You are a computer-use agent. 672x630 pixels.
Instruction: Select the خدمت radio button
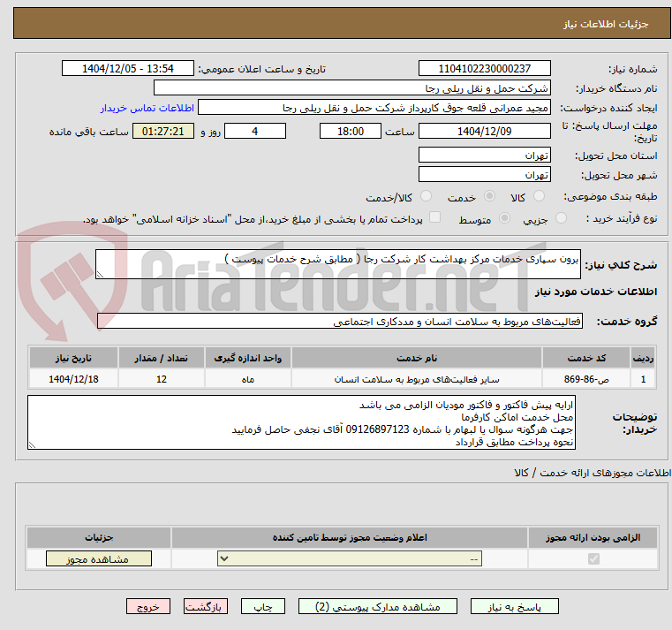coord(489,196)
